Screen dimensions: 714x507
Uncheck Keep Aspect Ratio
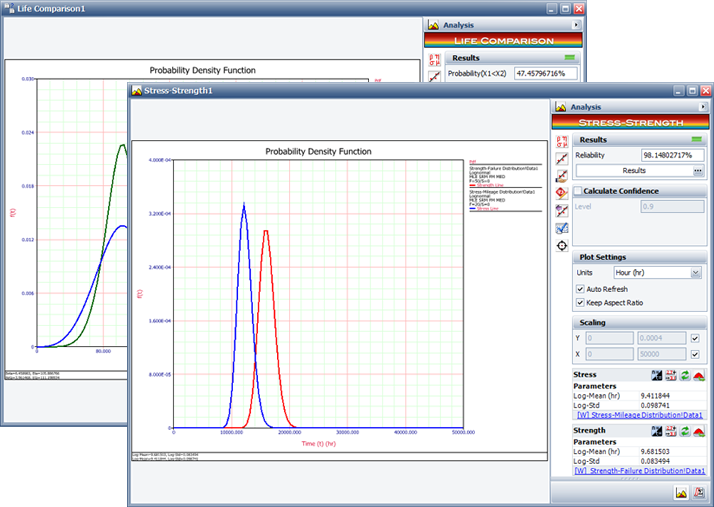coord(581,303)
